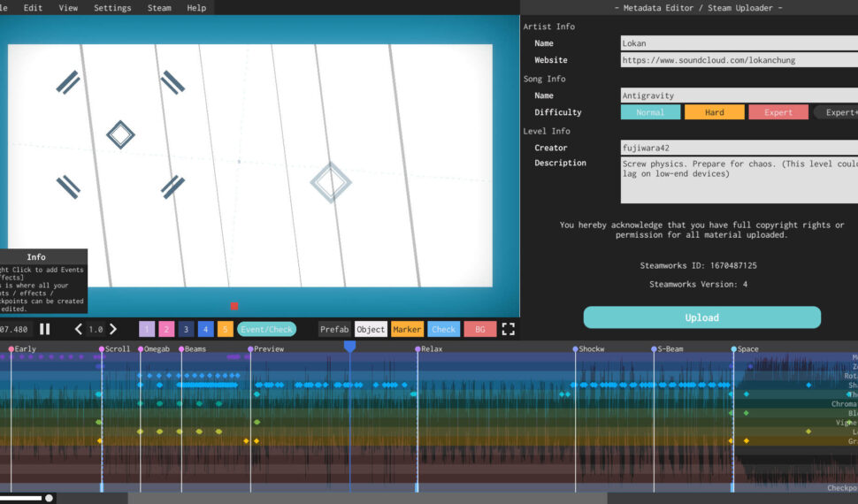Image resolution: width=858 pixels, height=504 pixels.
Task: Open the Settings menu
Action: 112,8
